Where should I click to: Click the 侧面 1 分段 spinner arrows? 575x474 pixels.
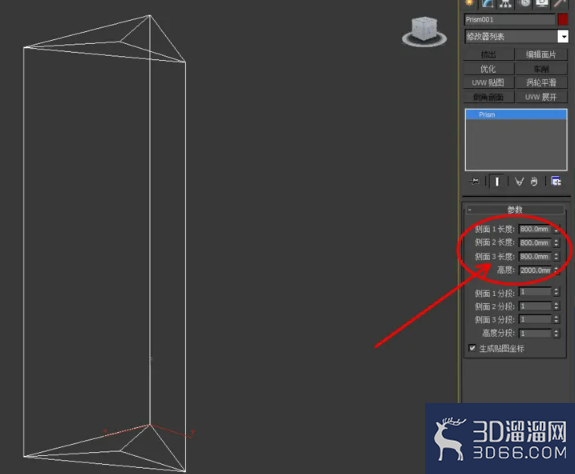(556, 292)
